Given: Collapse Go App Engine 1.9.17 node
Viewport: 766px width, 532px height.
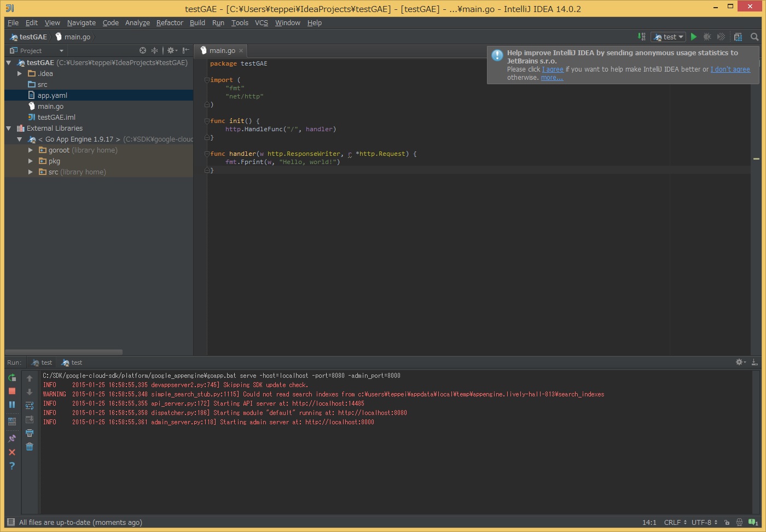Looking at the screenshot, I should point(20,139).
